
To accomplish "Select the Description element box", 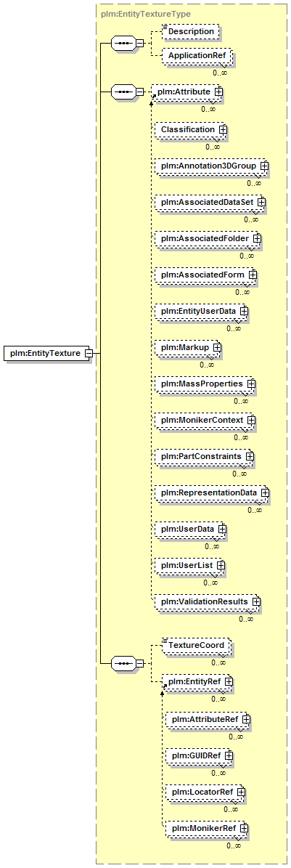I will click(190, 31).
